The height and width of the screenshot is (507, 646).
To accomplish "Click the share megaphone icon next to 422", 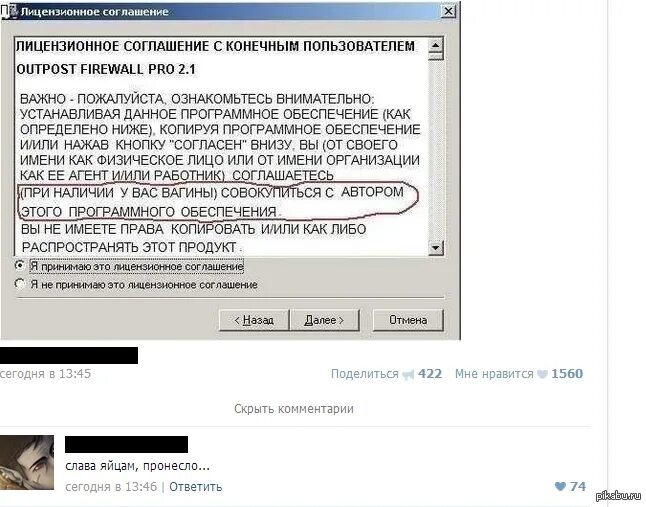I will tap(408, 374).
